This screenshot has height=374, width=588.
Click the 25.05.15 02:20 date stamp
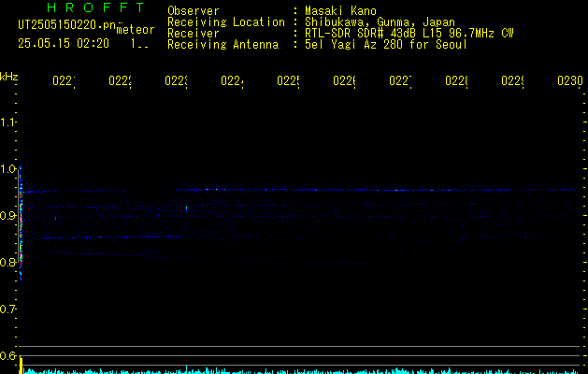[x=64, y=44]
